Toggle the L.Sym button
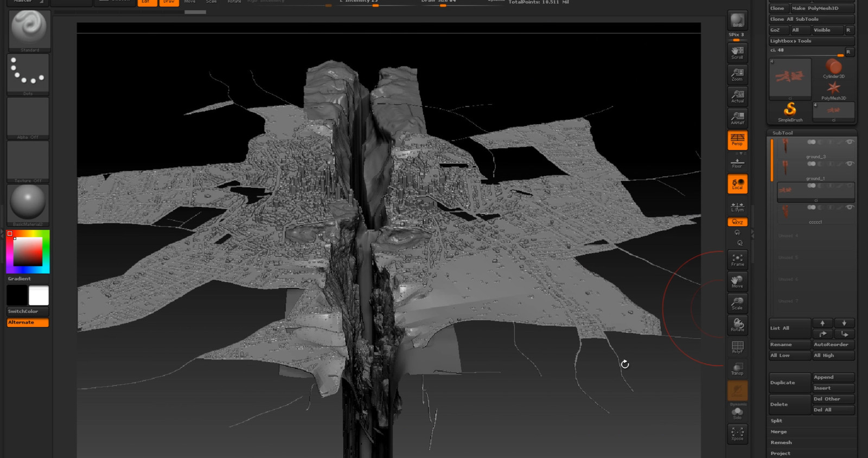 coord(737,206)
